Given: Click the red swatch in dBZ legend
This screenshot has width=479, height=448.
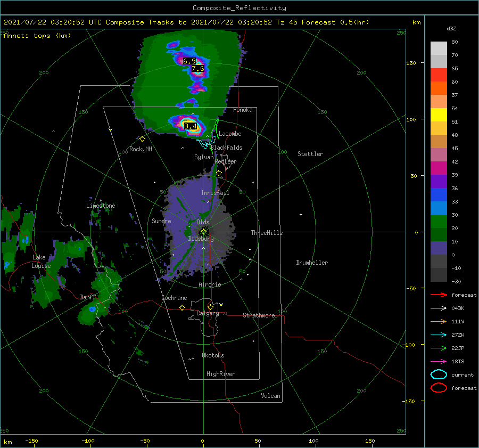Looking at the screenshot, I should [439, 75].
